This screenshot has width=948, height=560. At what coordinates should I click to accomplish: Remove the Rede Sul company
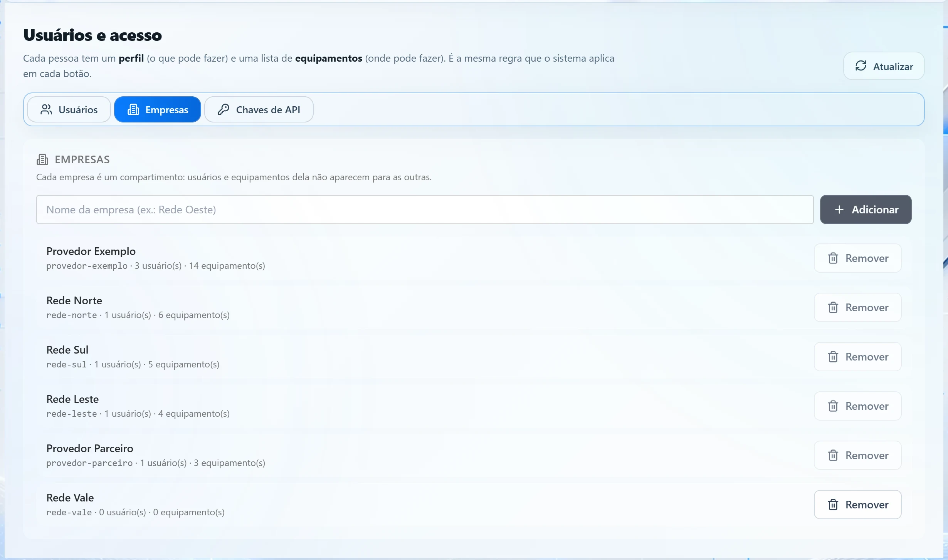[x=857, y=357]
